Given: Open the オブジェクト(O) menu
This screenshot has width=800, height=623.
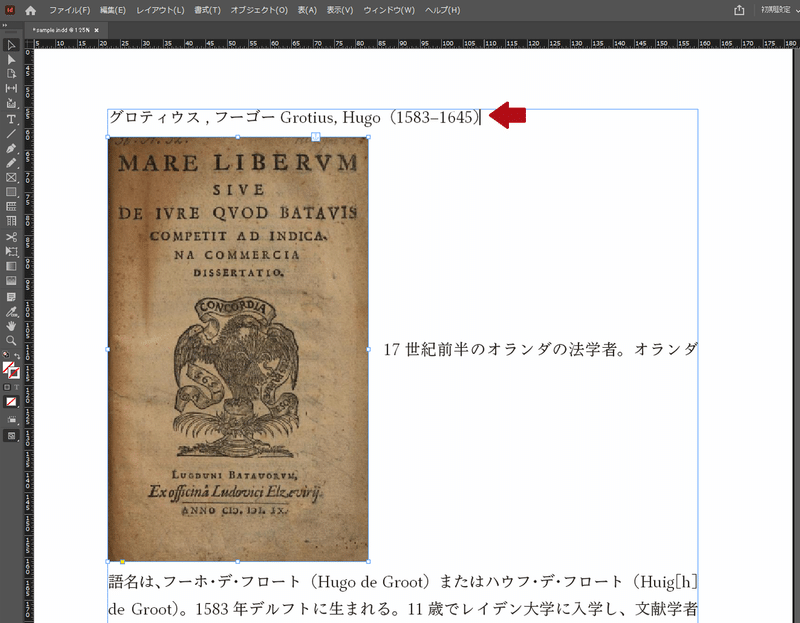Looking at the screenshot, I should tap(259, 10).
